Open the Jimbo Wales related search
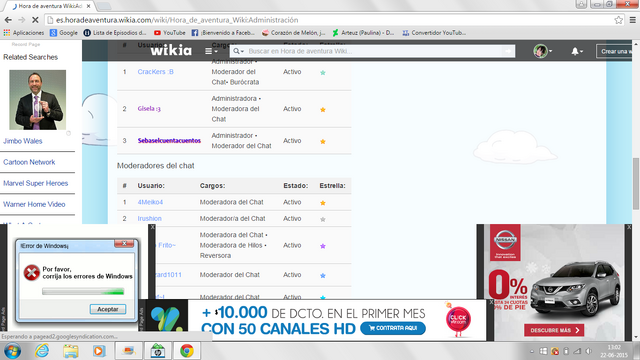 pos(23,141)
